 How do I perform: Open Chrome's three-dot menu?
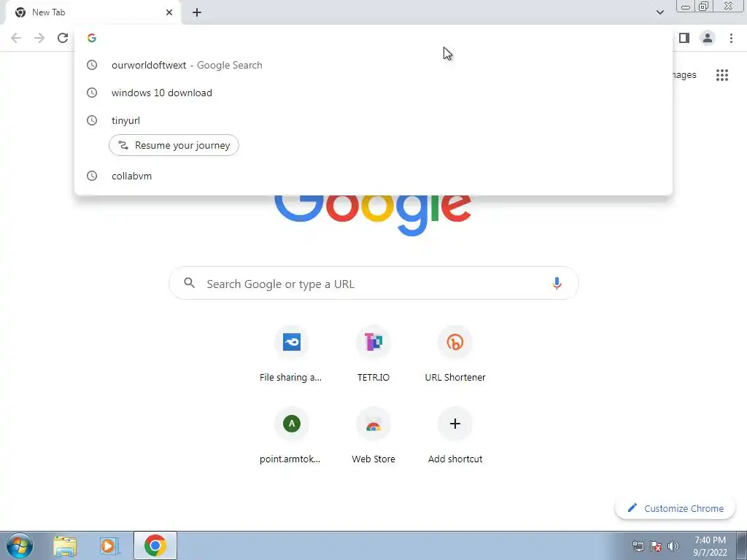click(x=731, y=38)
